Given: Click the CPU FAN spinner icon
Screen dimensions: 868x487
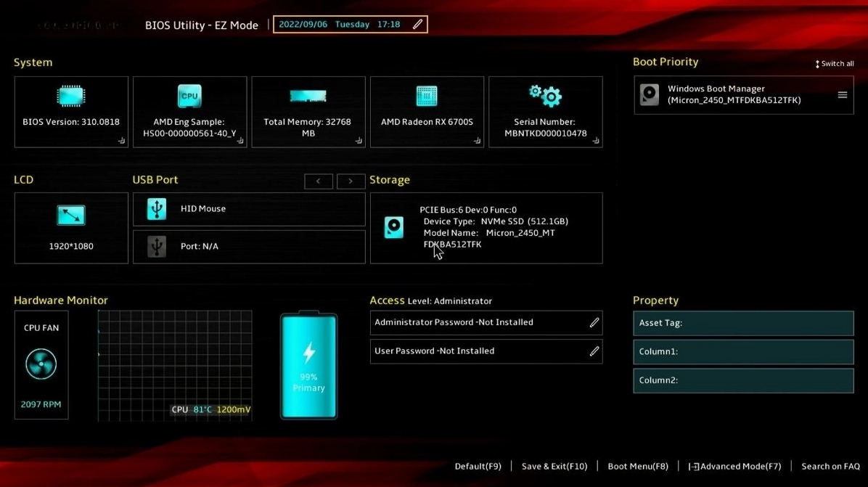Looking at the screenshot, I should 41,364.
